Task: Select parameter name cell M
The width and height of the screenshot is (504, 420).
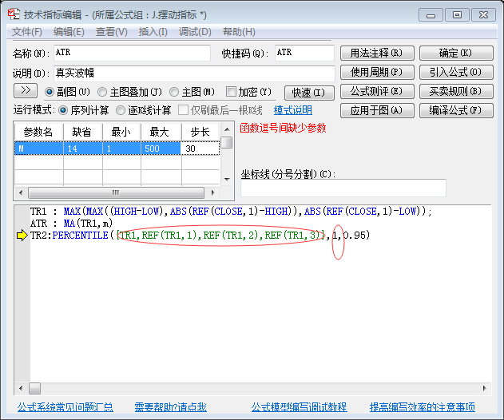Action: pos(39,149)
